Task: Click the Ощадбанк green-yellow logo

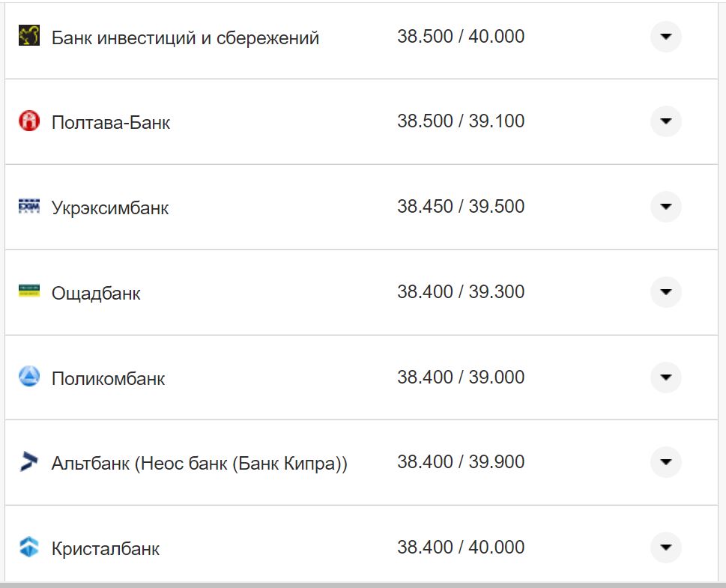Action: click(x=28, y=291)
